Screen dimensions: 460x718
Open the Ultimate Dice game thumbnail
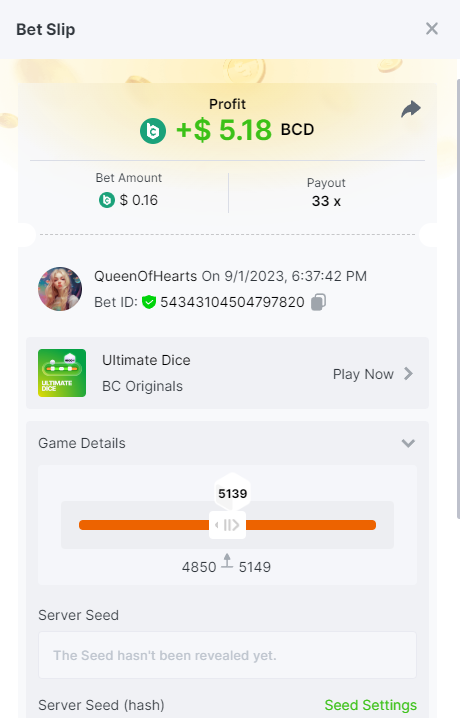(x=62, y=373)
